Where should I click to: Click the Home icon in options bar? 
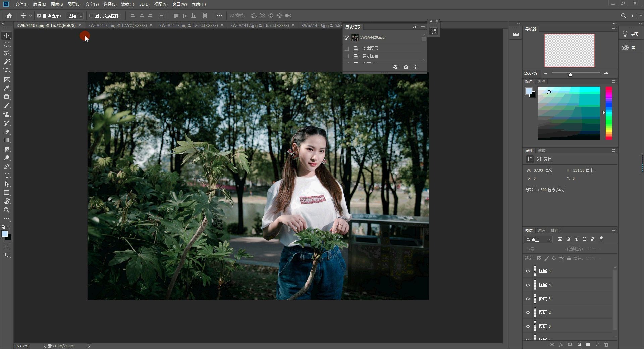9,16
